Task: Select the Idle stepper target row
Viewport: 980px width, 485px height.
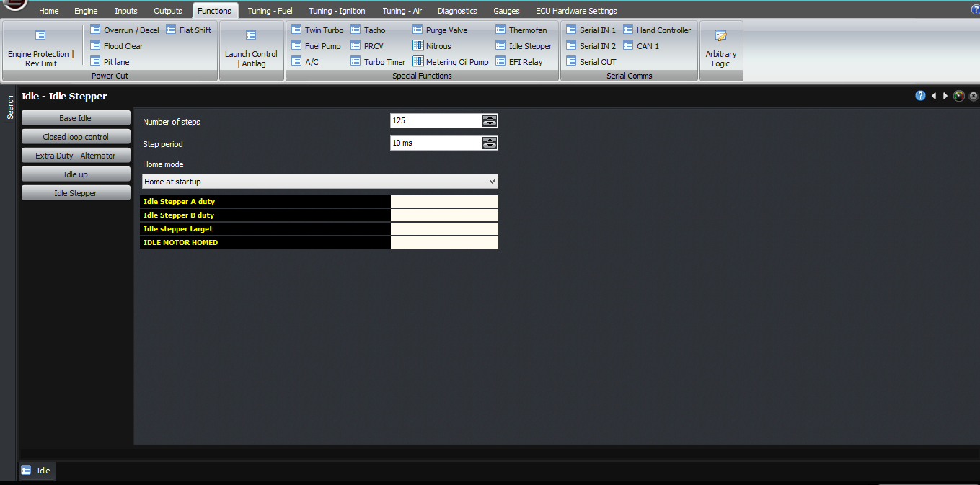Action: click(319, 229)
